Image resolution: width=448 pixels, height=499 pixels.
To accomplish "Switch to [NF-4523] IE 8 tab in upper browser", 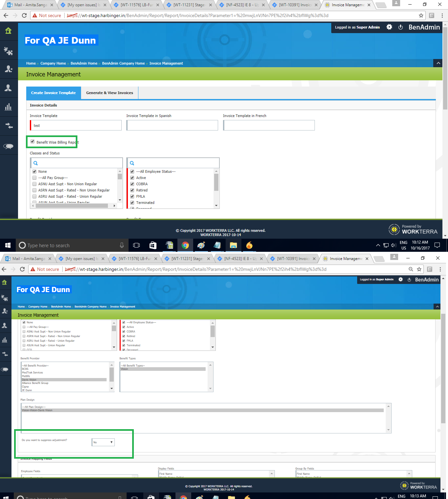I will [242, 5].
